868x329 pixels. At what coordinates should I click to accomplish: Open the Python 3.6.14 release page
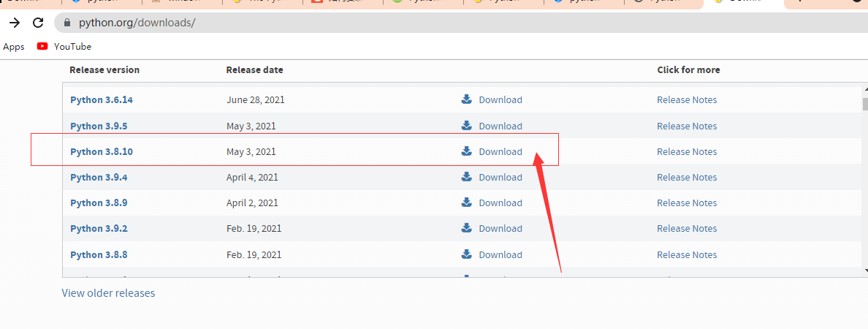point(102,99)
